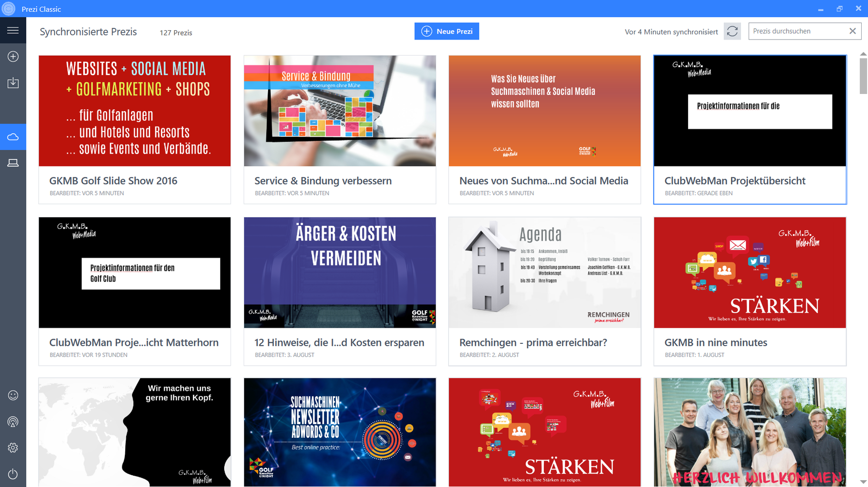Click the vertical scrollbar thumb

click(863, 75)
